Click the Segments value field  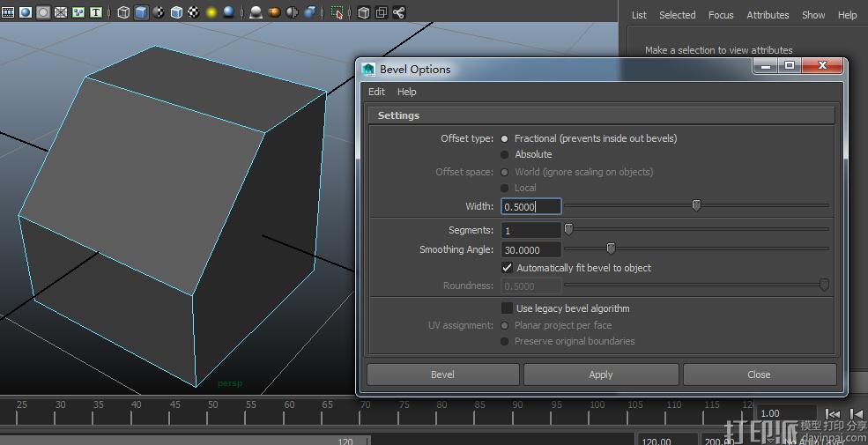click(530, 230)
